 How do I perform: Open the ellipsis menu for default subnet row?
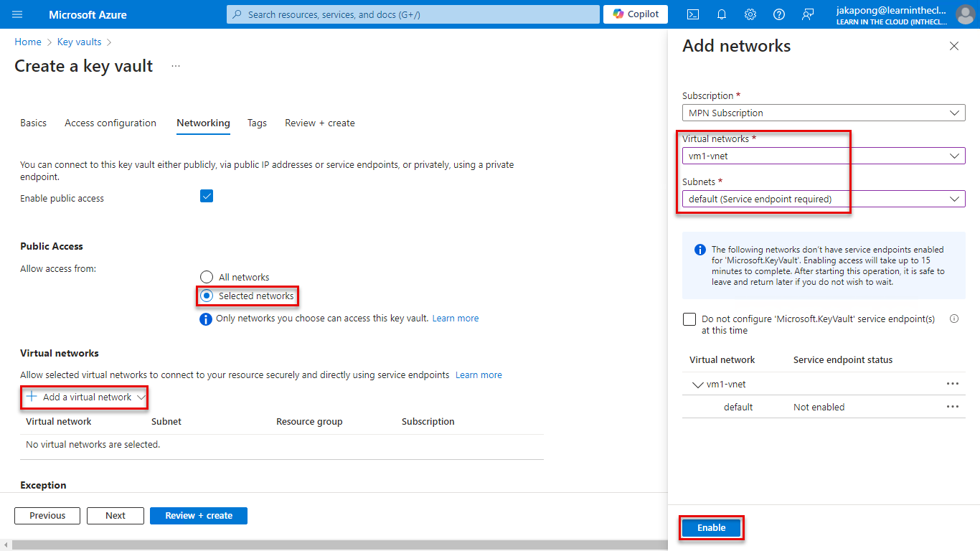tap(952, 407)
